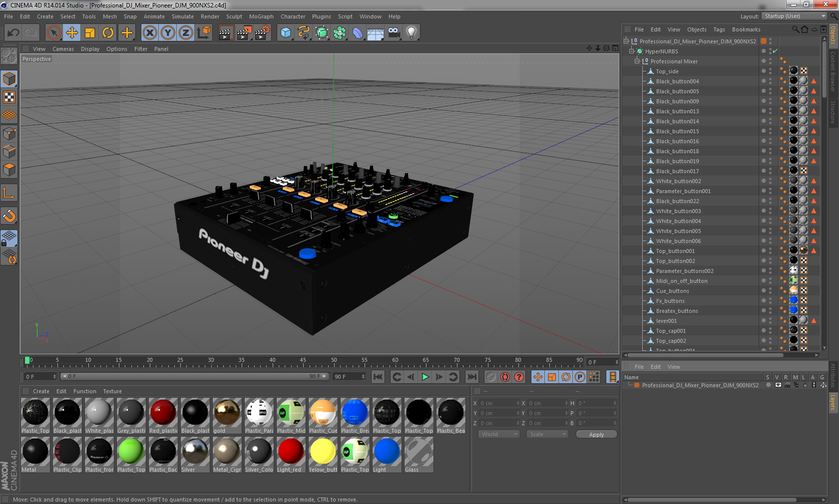The image size is (839, 504).
Task: Play animation forward
Action: tap(425, 377)
